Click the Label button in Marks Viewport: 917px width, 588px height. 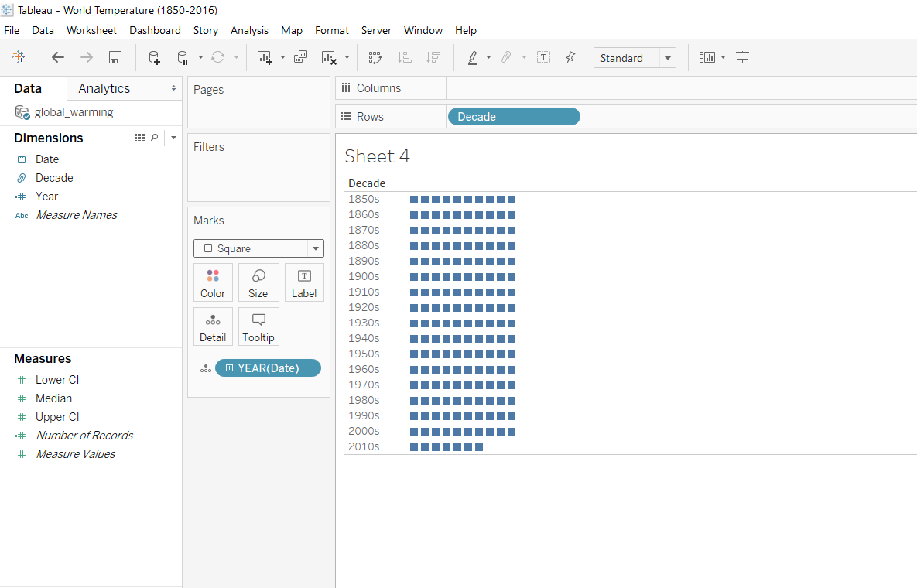point(304,282)
